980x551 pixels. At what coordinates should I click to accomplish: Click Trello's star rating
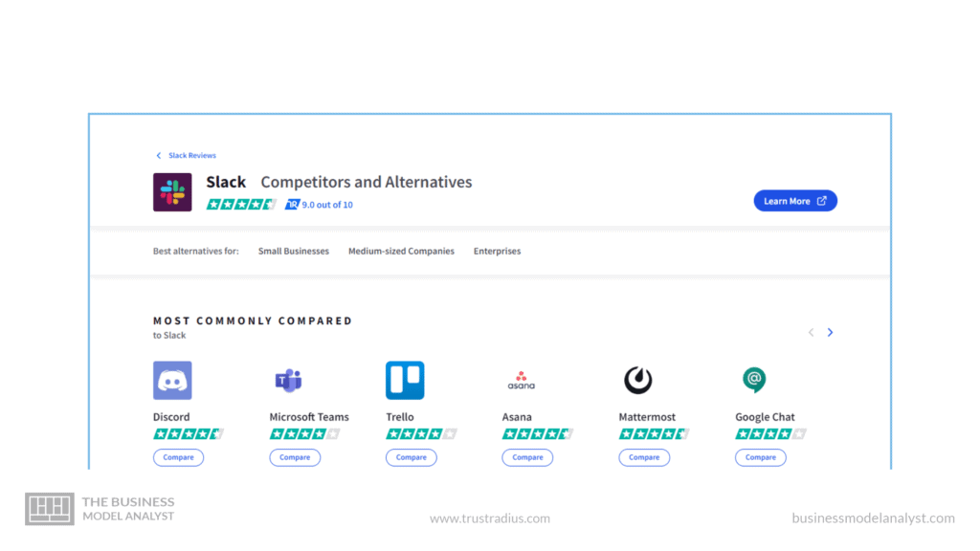[x=421, y=434]
